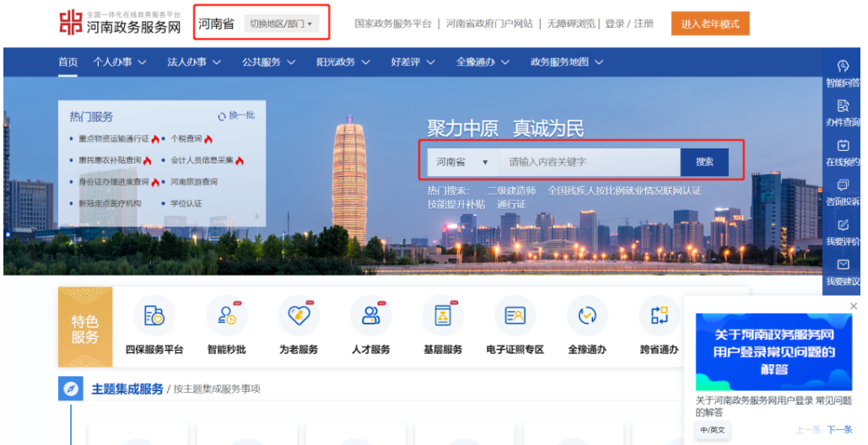Viewport: 868px width, 445px height.
Task: Go to the 首页 tab
Action: [x=67, y=62]
